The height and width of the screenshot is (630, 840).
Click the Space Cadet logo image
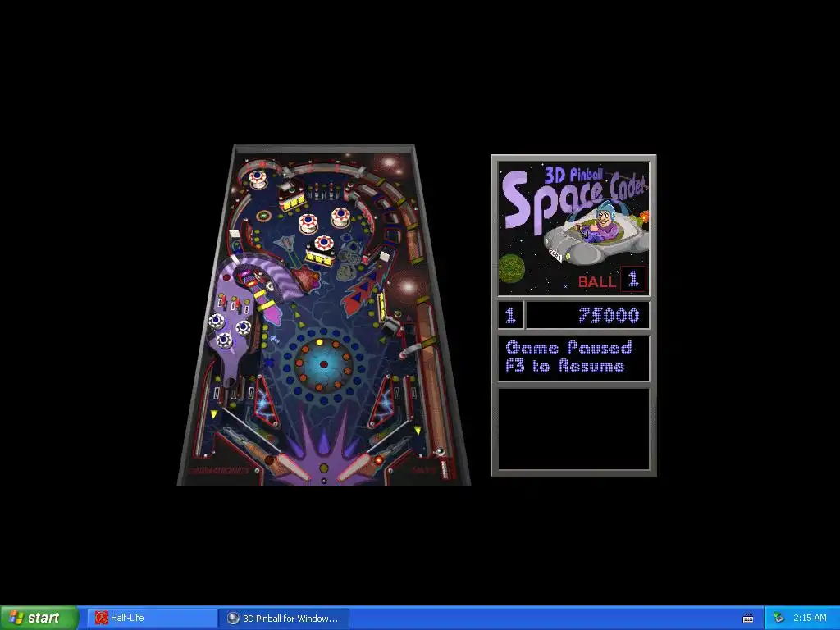pos(573,230)
